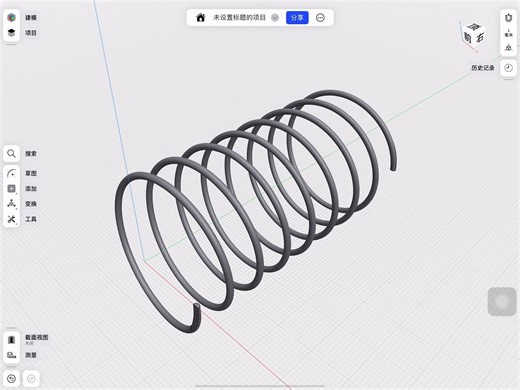The image size is (520, 390).
Task: Toggle the magnet snapping icon
Action: 508,17
